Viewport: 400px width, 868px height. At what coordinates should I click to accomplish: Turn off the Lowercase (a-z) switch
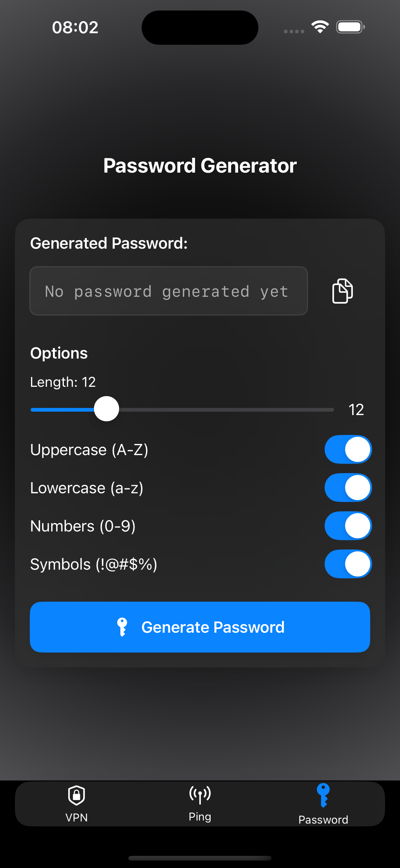tap(348, 488)
